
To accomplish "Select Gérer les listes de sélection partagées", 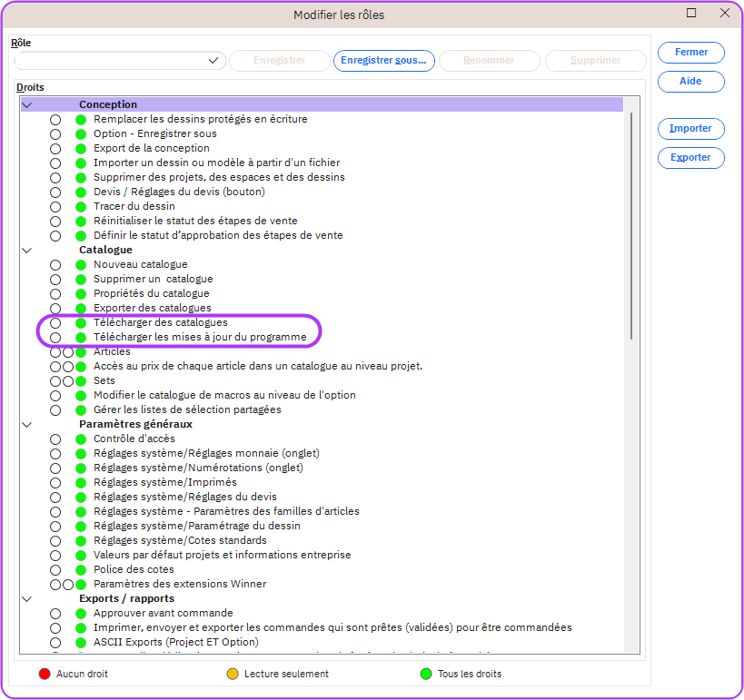I will tap(187, 409).
